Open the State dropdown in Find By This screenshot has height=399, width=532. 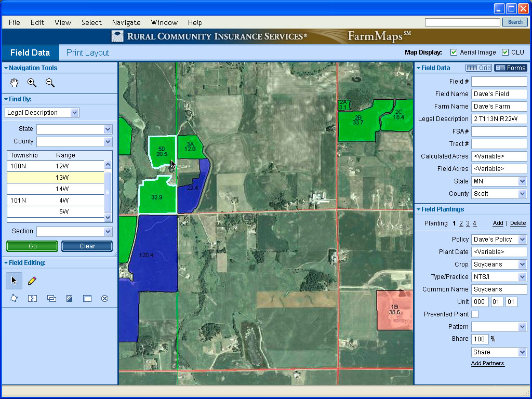click(108, 129)
